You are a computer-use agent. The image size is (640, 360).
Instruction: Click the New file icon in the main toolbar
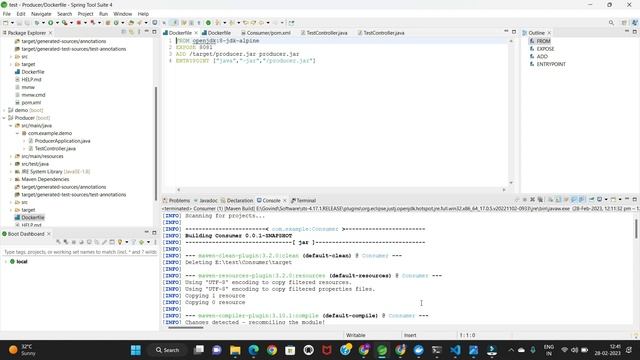tap(6, 23)
